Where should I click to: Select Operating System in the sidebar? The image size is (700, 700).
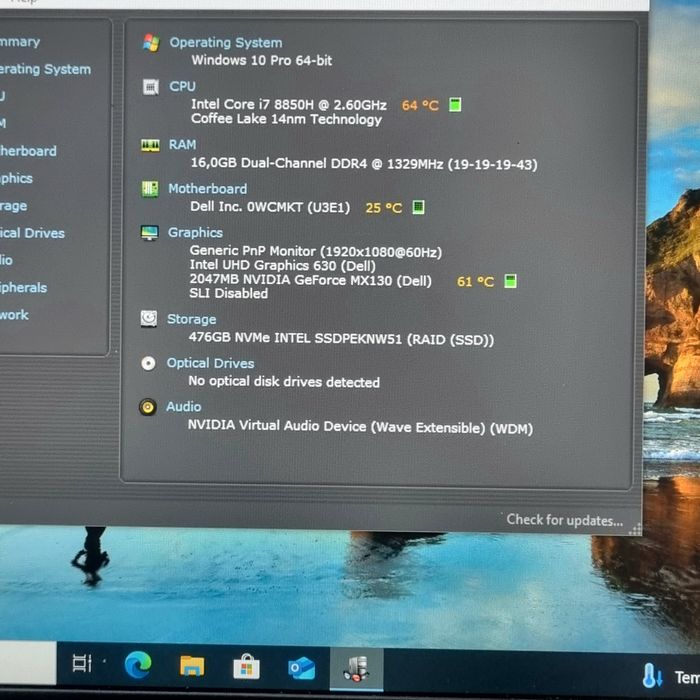[x=45, y=69]
